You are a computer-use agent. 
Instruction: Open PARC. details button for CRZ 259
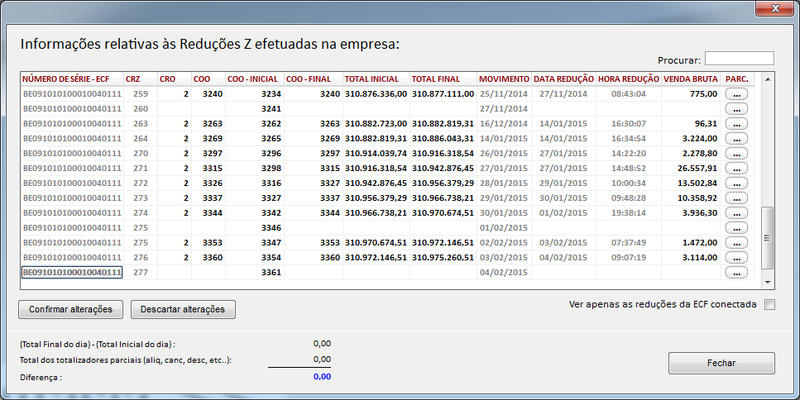tap(736, 93)
